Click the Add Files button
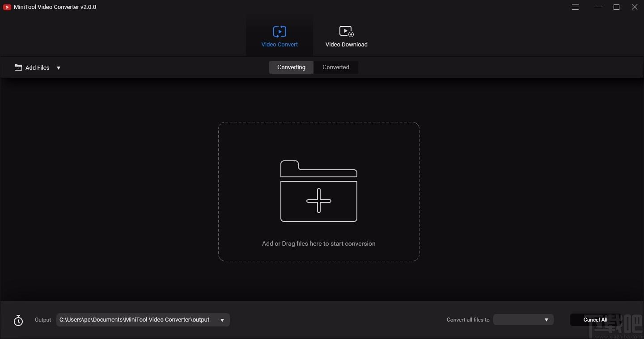 pos(32,68)
